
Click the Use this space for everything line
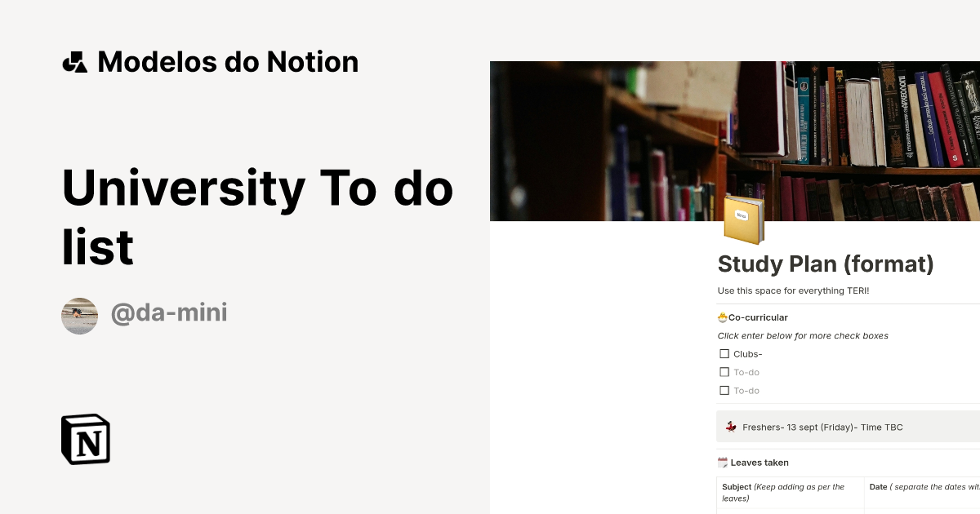(x=794, y=290)
